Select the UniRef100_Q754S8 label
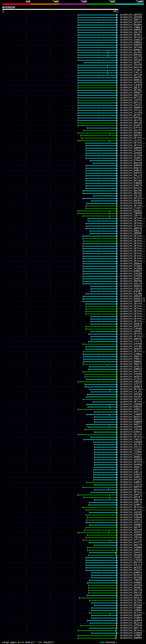The image size is (146, 644). pyautogui.click(x=131, y=625)
